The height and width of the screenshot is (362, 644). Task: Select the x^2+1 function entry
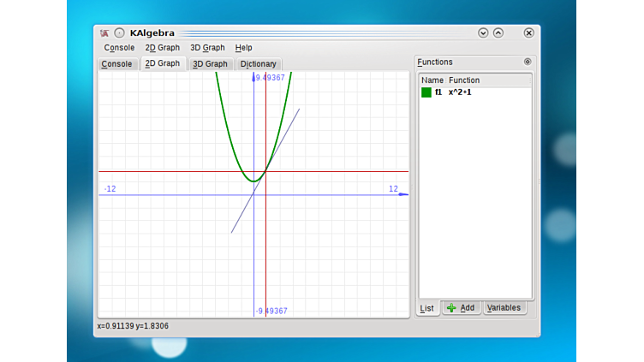click(x=460, y=92)
